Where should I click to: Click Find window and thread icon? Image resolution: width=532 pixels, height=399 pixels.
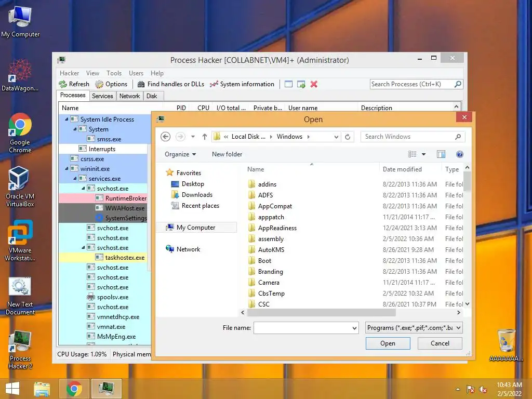coord(301,84)
